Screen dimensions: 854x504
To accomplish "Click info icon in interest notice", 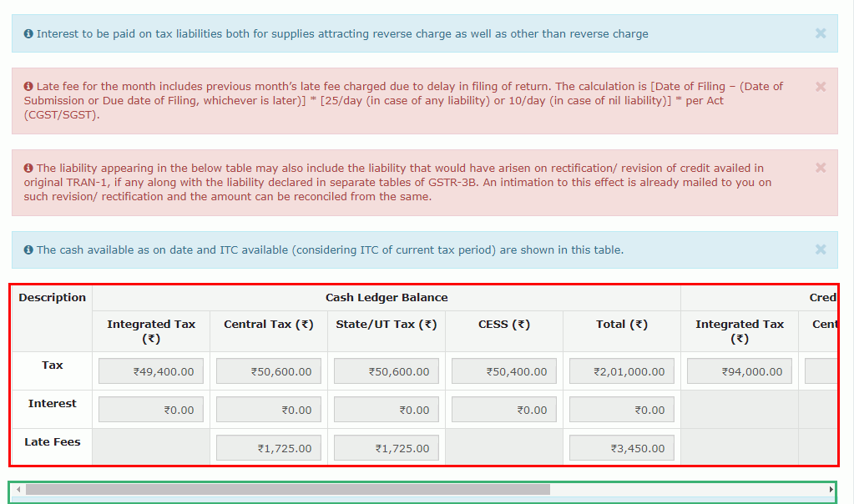I will 28,34.
